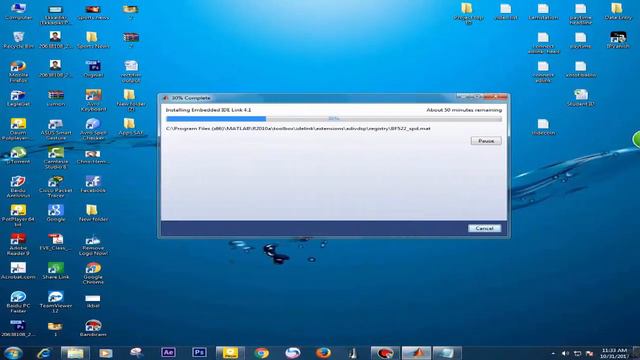The height and width of the screenshot is (360, 640).
Task: Select the Acrobat.com desktop shortcut
Action: (x=18, y=270)
